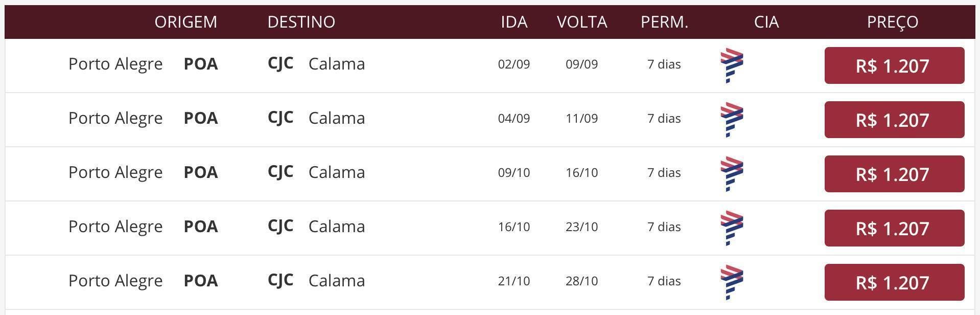Click the LATAM airline logo for 16/10 flight
The image size is (980, 315).
coord(732,228)
